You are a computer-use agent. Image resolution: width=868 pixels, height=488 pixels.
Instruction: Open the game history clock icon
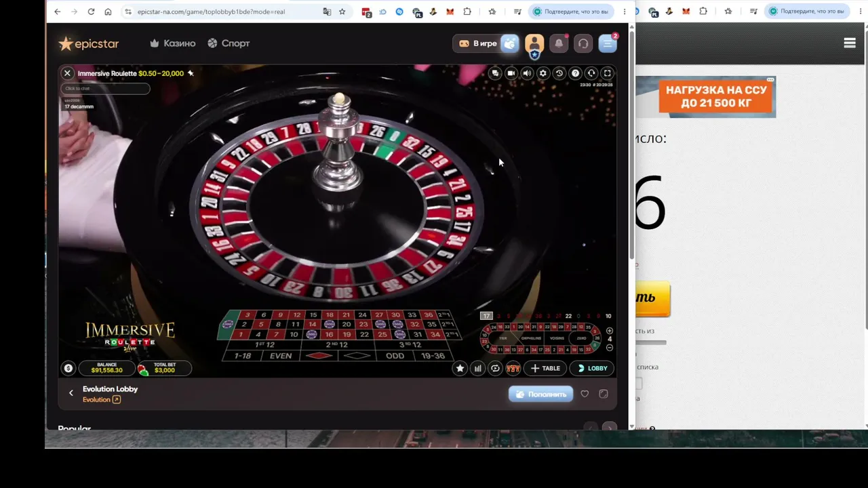[559, 73]
